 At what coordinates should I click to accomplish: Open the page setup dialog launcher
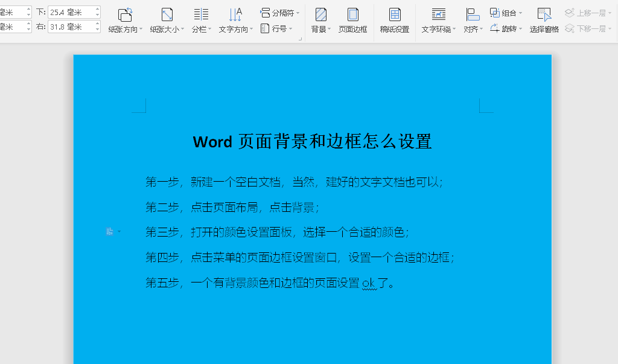coord(300,39)
